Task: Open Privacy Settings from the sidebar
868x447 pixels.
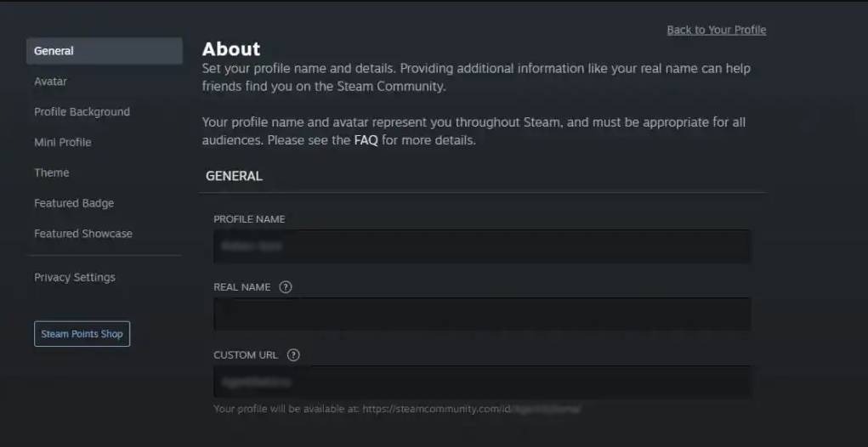Action: [74, 278]
